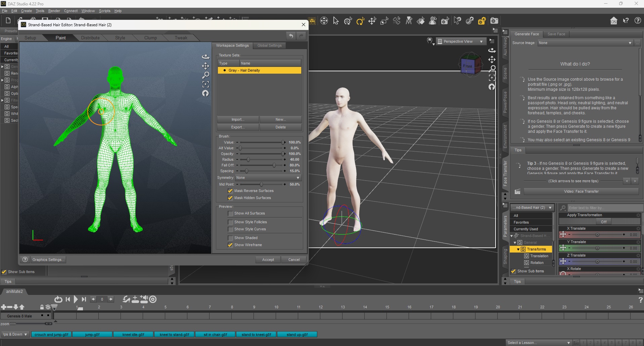This screenshot has height=346, width=644.
Task: Activate the Surface Selection tool
Action: (x=421, y=21)
